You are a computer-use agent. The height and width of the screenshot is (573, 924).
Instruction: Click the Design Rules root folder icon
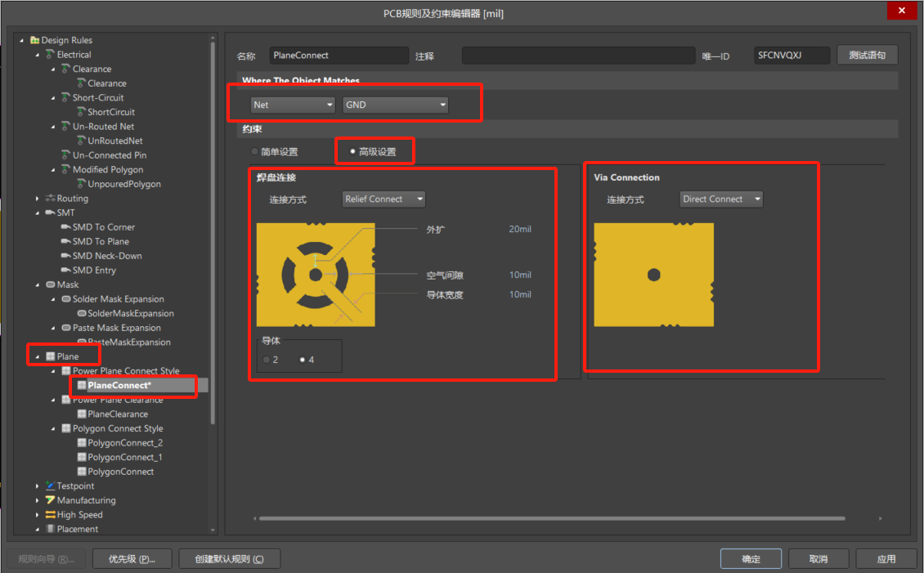pyautogui.click(x=34, y=40)
